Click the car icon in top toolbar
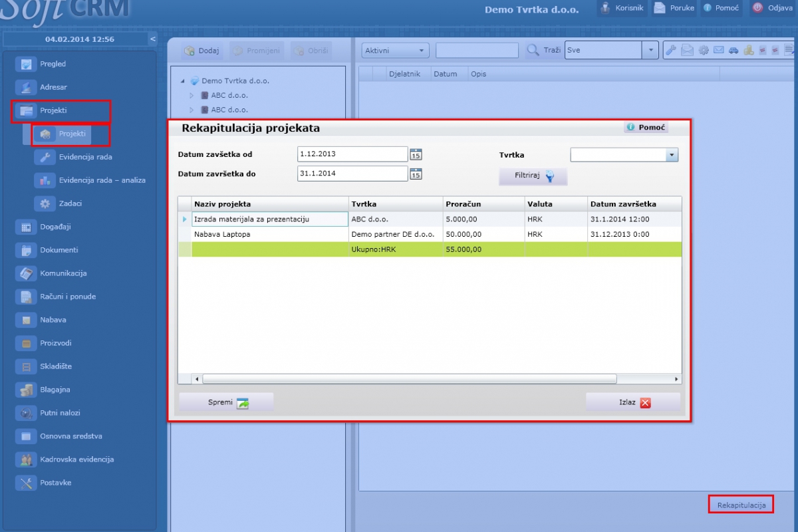798x532 pixels. click(x=733, y=50)
